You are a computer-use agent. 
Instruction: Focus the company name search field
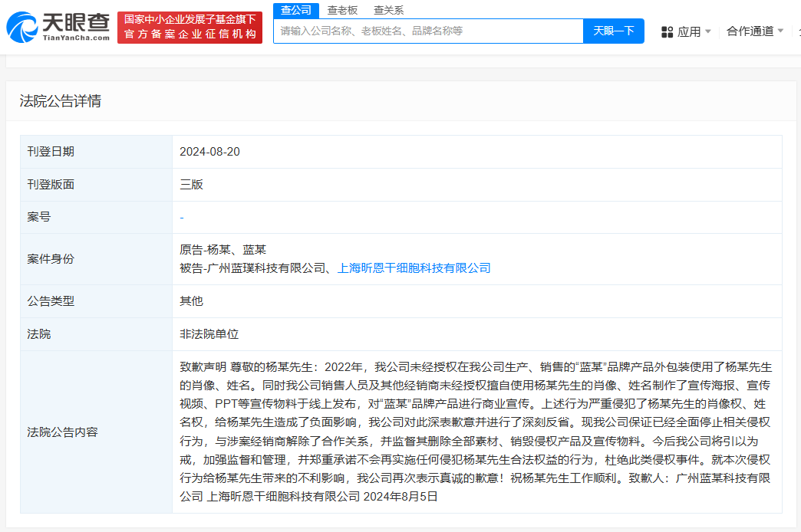tap(428, 31)
